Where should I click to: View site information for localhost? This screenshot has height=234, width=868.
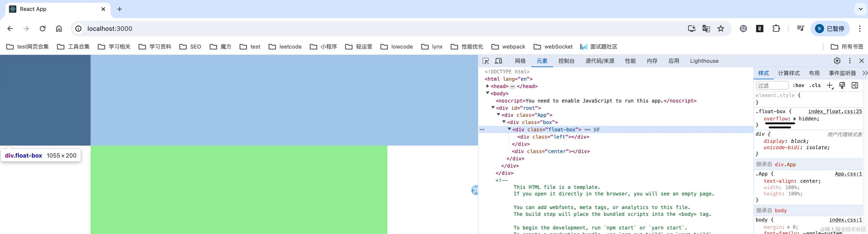pyautogui.click(x=78, y=29)
